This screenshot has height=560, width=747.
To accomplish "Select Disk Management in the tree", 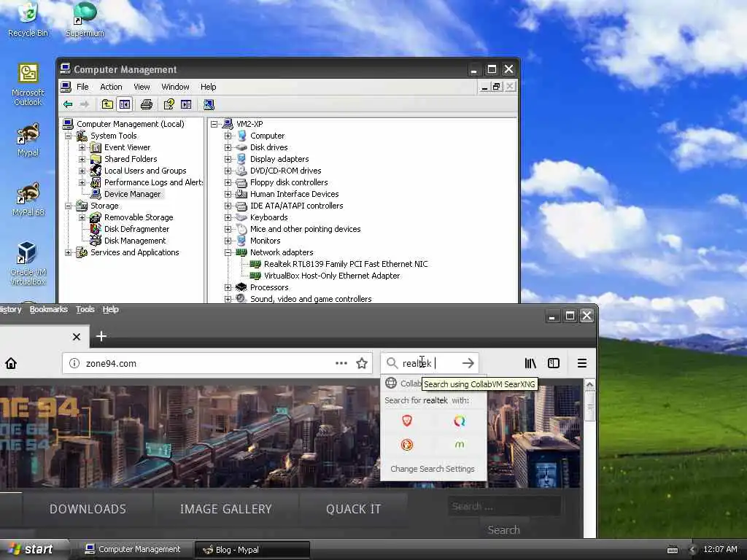I will [x=135, y=241].
